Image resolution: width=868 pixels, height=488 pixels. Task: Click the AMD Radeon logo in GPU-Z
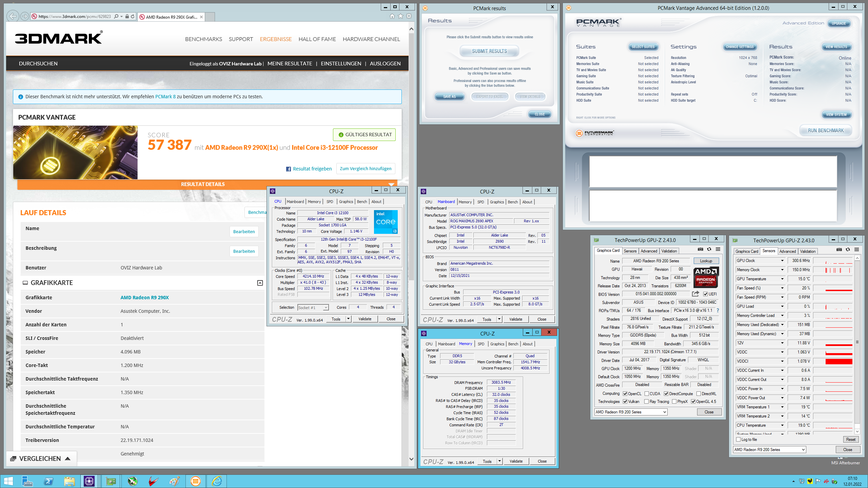tap(706, 277)
